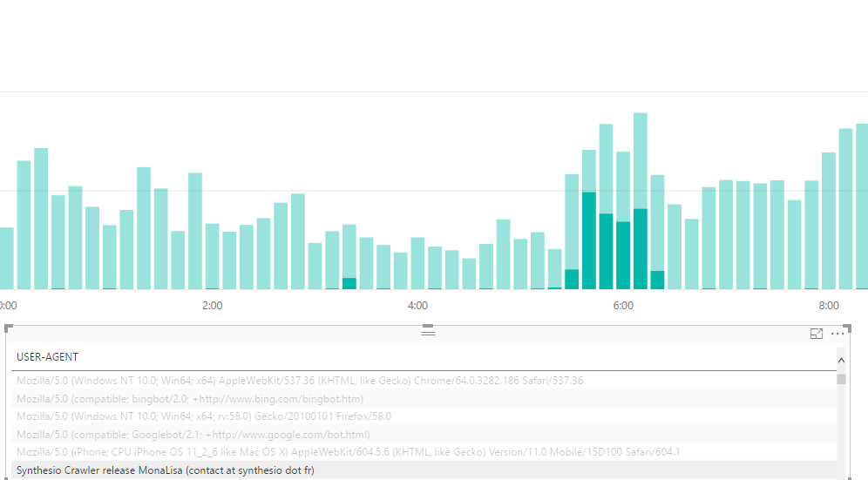Click the table's vertical scrollbar thumb

tap(841, 379)
